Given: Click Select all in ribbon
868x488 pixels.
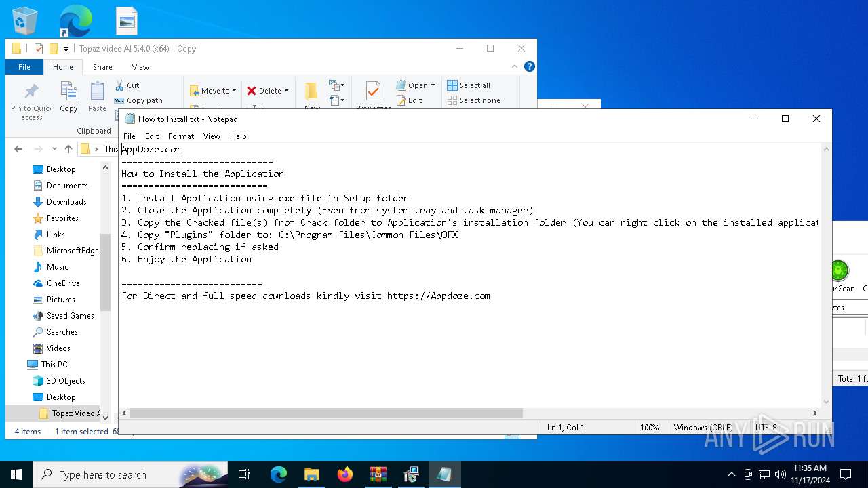Looking at the screenshot, I should point(469,85).
